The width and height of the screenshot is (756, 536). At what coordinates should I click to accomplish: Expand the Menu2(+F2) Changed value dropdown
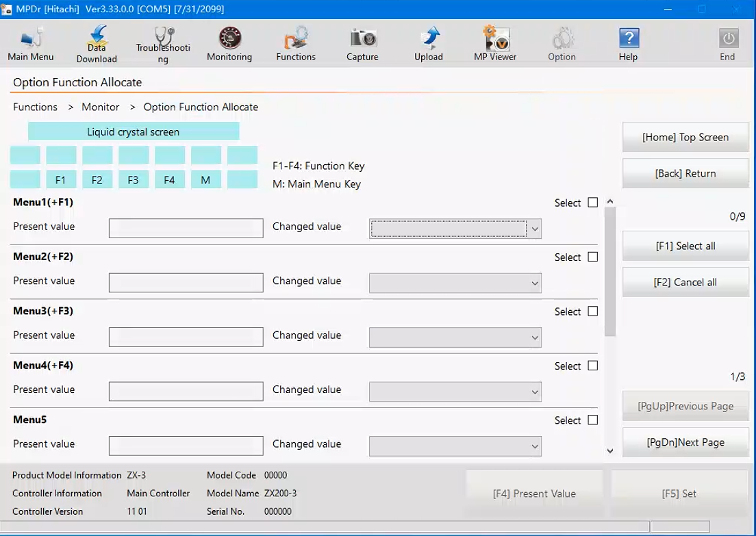tap(535, 283)
